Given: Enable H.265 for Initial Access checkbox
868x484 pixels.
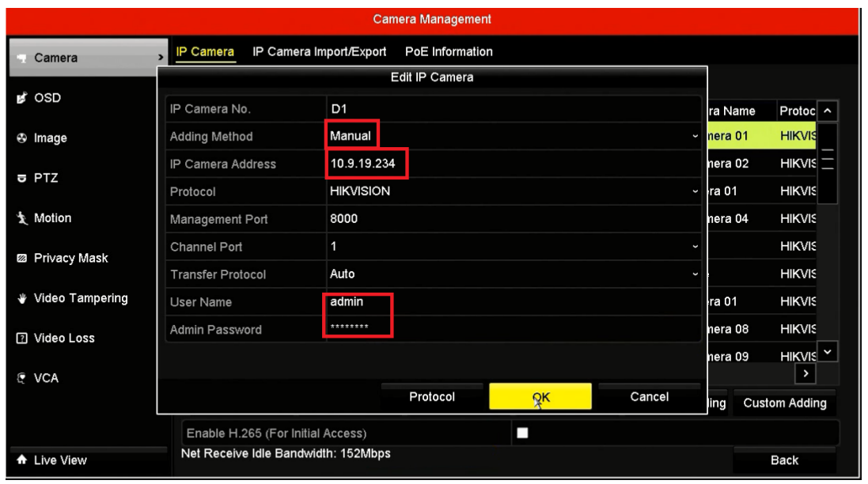Looking at the screenshot, I should pyautogui.click(x=521, y=433).
